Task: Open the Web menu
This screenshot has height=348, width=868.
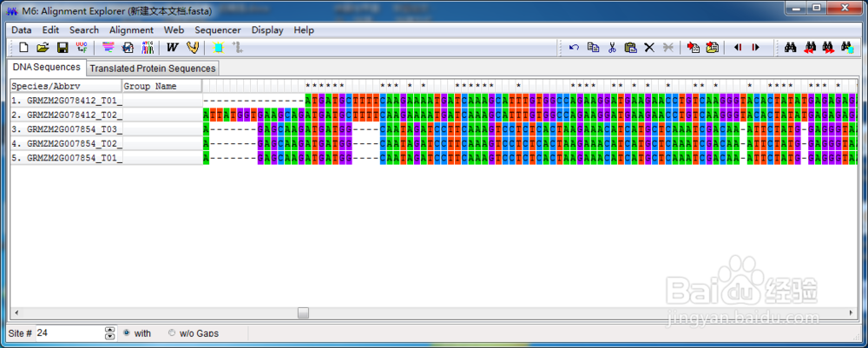Action: click(174, 30)
